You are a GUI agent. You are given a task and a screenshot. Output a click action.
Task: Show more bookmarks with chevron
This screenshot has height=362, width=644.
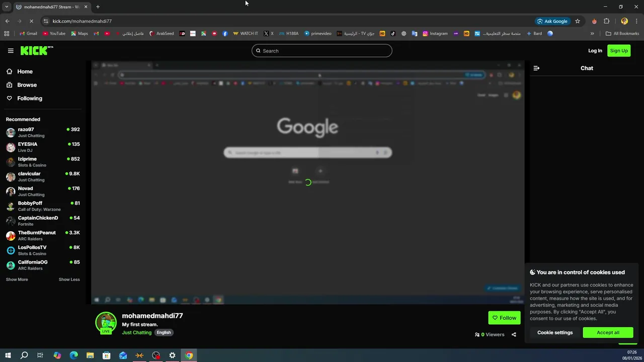pos(592,34)
